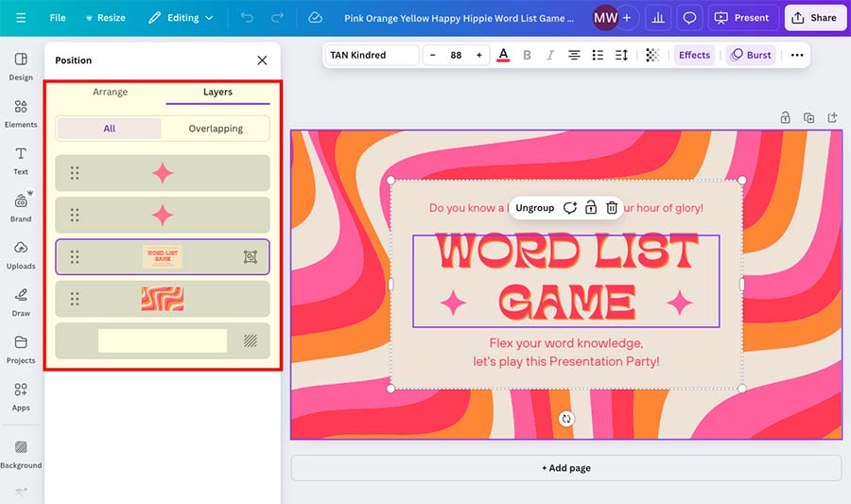Switch to the Arrange tab
This screenshot has width=851, height=504.
[111, 93]
